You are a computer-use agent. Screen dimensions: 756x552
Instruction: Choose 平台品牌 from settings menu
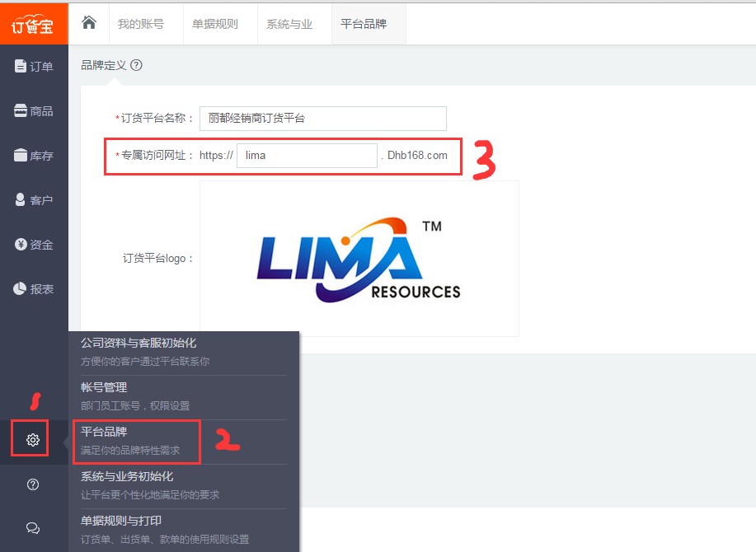click(x=104, y=432)
